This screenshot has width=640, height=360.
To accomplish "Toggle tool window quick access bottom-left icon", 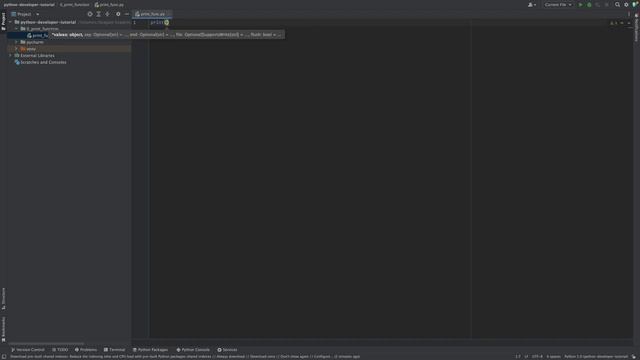I will point(4,357).
